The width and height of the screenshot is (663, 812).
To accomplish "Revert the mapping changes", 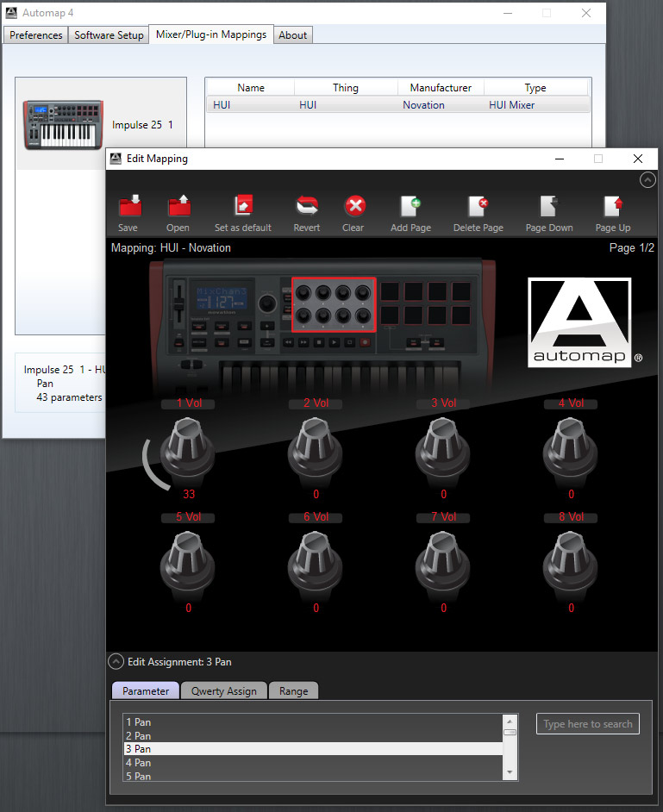I will 306,207.
